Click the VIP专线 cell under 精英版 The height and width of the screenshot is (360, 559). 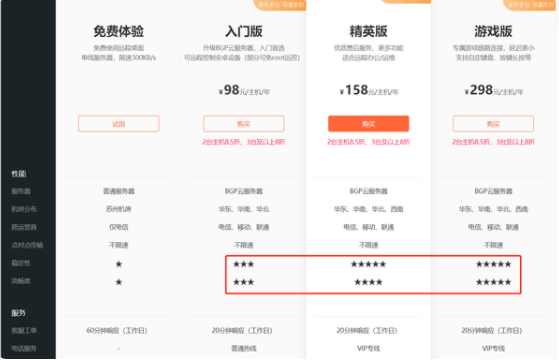[x=369, y=348]
